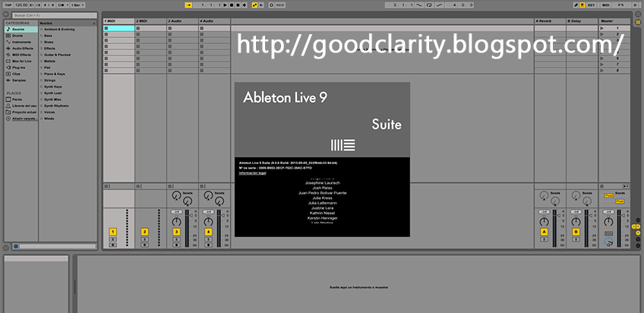Image resolution: width=644 pixels, height=313 pixels.
Task: Toggle return track A activator button
Action: tap(545, 232)
